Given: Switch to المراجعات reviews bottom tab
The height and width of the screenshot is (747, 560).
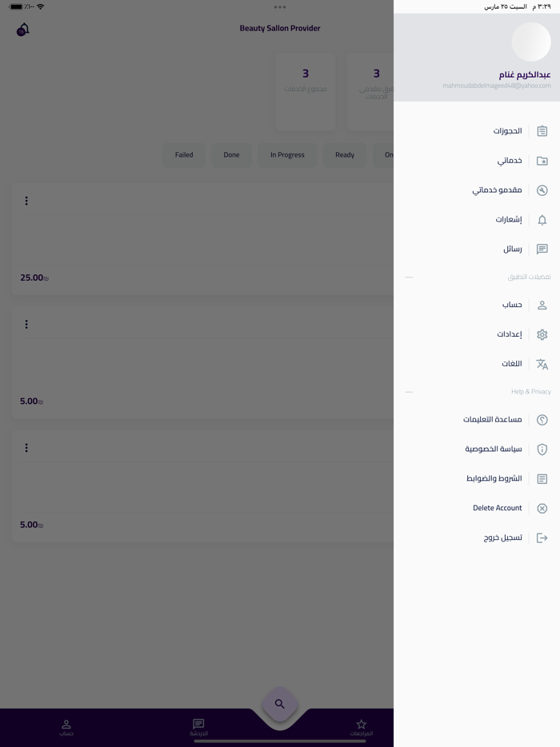Looking at the screenshot, I should 362,728.
